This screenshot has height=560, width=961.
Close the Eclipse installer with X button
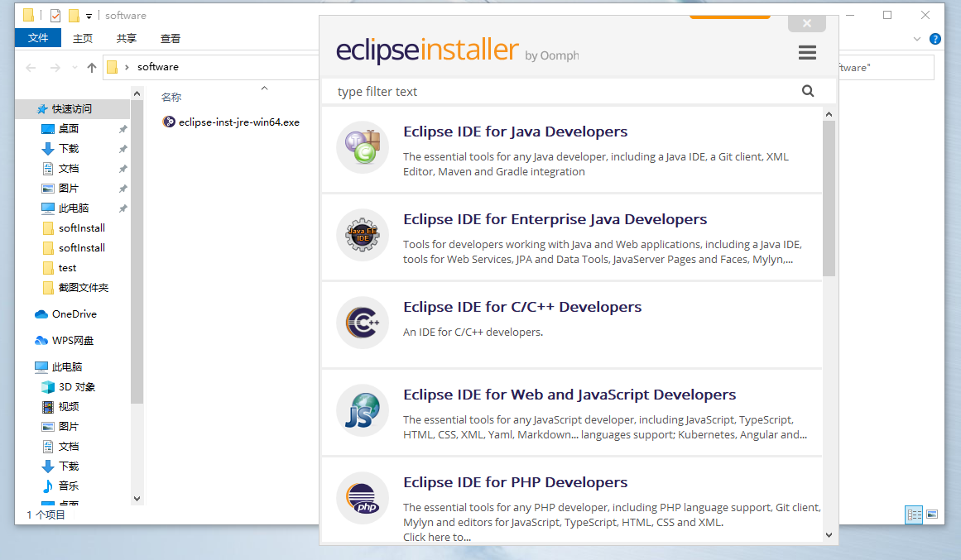pyautogui.click(x=806, y=23)
